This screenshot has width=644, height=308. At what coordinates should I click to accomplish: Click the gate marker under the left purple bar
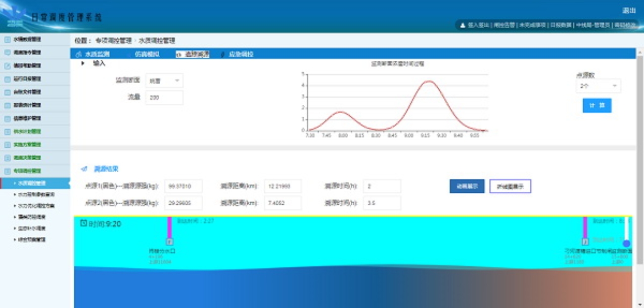(x=169, y=242)
